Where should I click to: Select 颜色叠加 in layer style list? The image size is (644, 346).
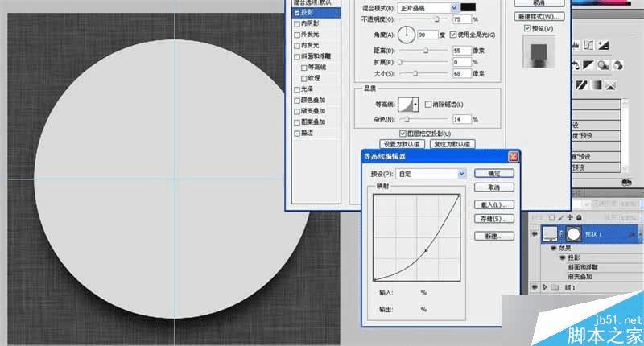coord(313,101)
